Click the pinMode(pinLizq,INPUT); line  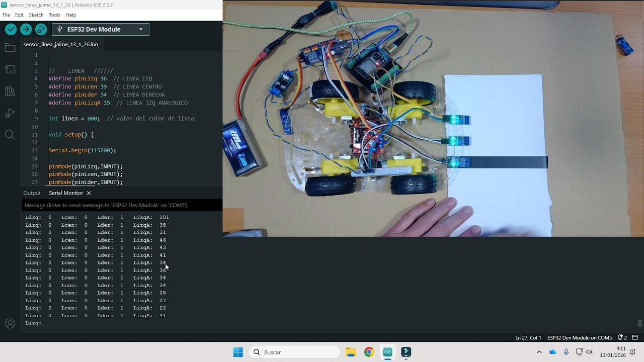(x=86, y=166)
